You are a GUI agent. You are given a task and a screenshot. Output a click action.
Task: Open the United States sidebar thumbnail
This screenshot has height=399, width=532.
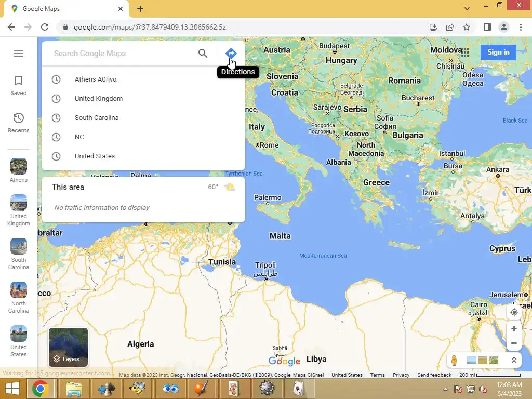(19, 341)
